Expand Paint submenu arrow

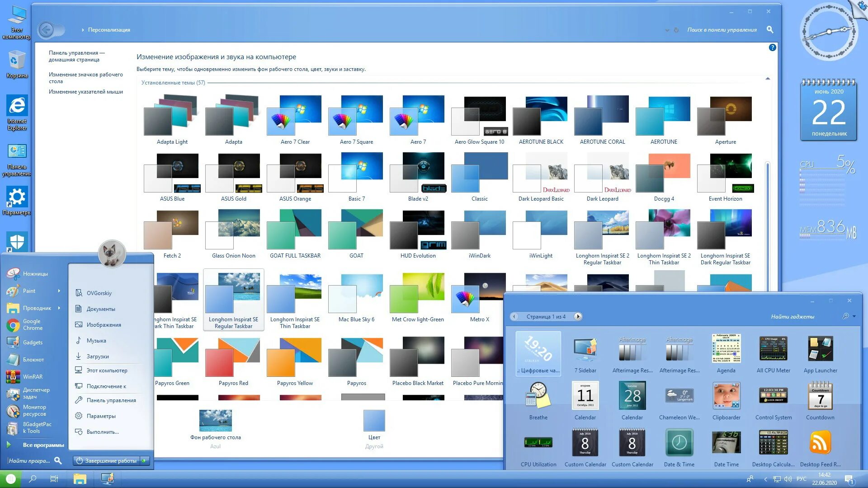[59, 291]
